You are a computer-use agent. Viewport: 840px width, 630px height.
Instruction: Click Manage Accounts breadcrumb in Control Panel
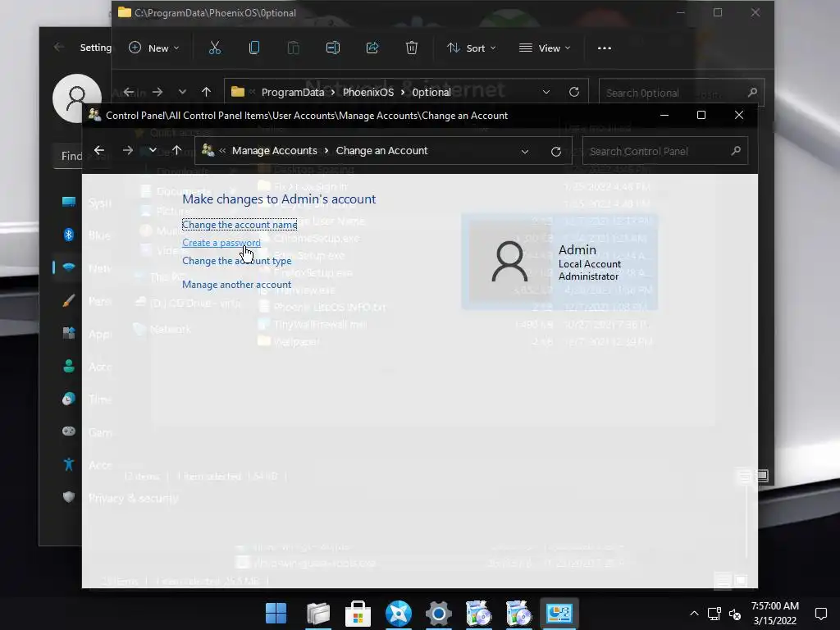(274, 151)
